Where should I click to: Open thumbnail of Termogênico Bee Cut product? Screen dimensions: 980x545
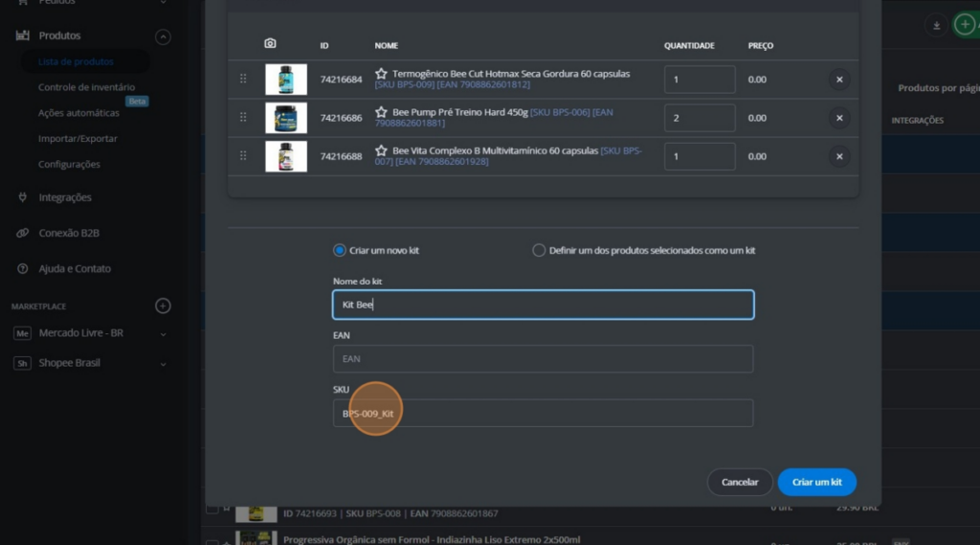pos(286,79)
